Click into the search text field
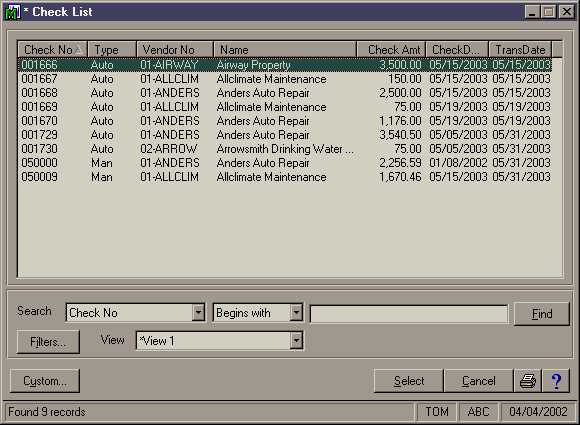The width and height of the screenshot is (580, 425). [409, 314]
